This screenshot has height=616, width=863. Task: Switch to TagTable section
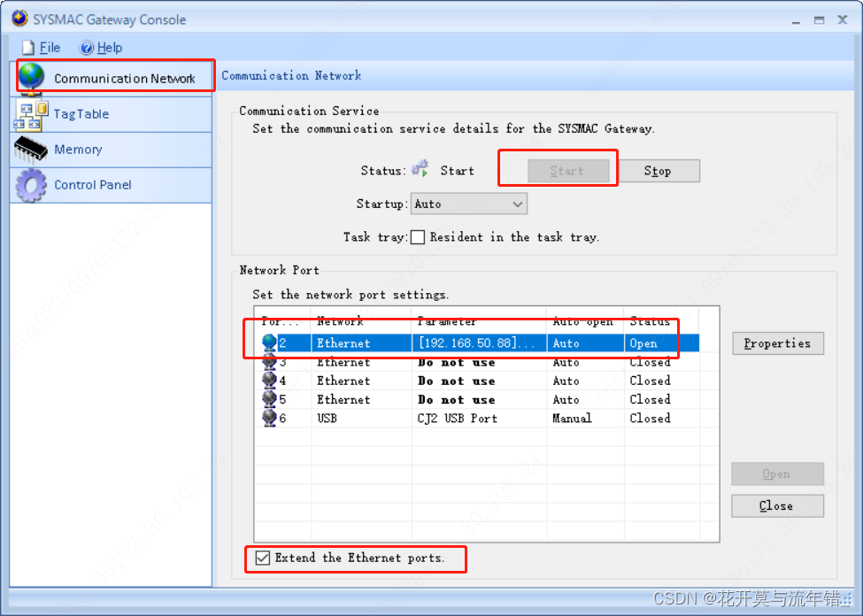112,114
